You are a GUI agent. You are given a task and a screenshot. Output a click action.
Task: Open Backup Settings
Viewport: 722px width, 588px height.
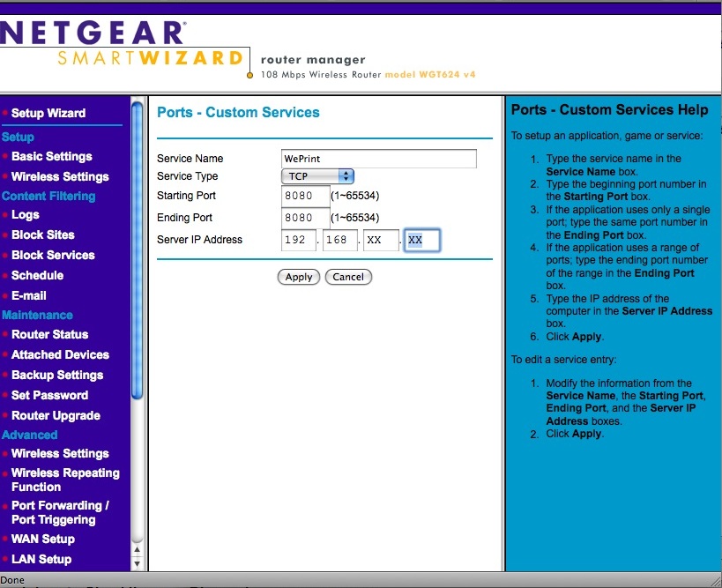click(57, 376)
